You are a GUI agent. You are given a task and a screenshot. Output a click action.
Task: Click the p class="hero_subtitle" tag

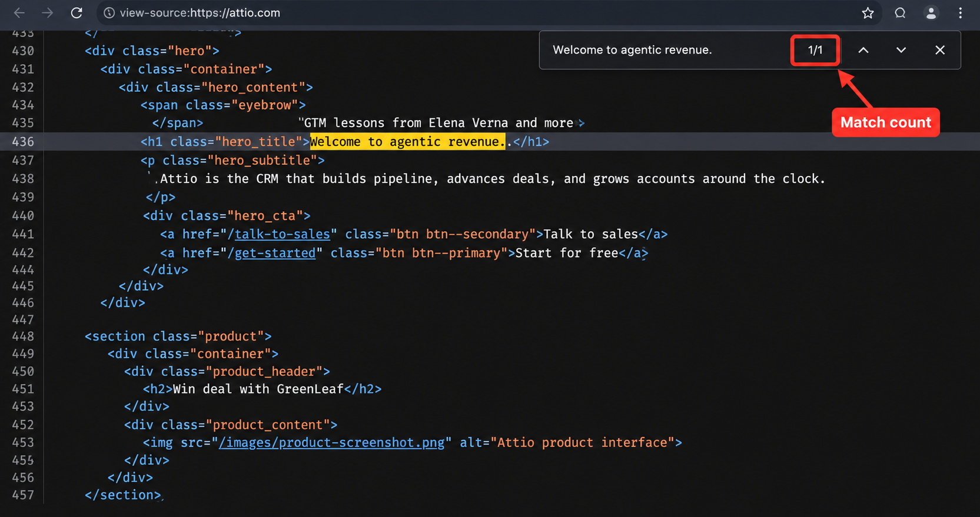232,161
